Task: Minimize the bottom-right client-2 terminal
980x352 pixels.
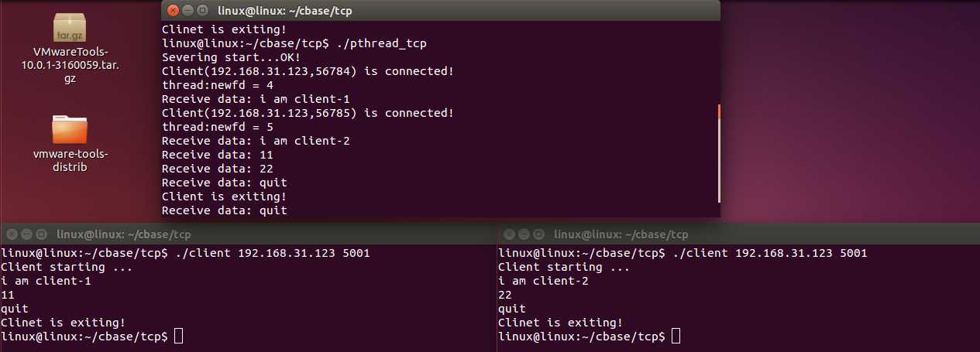Action: (523, 234)
